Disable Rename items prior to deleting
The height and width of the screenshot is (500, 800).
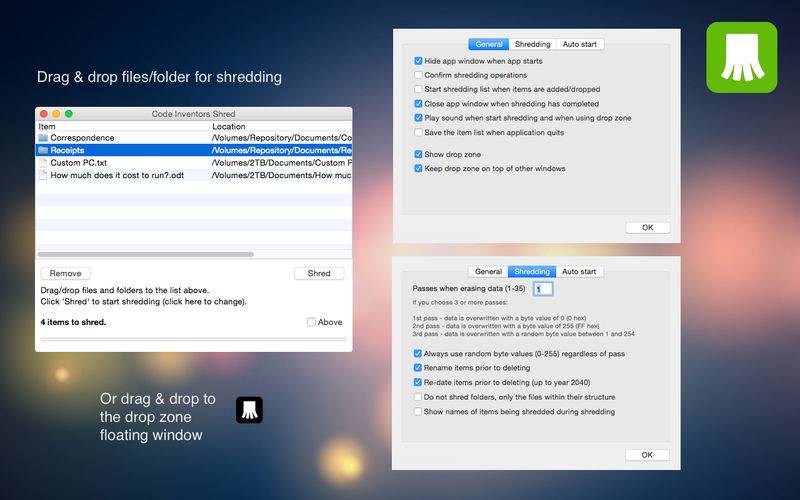tap(417, 368)
